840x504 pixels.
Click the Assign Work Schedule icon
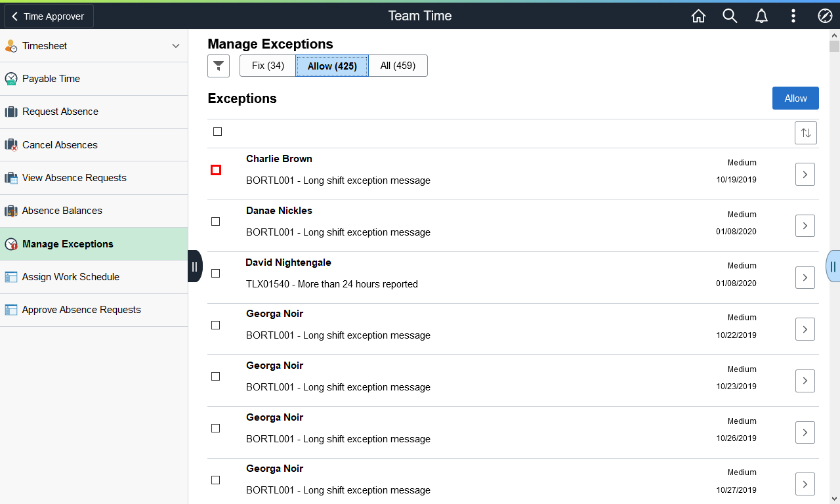coord(11,277)
